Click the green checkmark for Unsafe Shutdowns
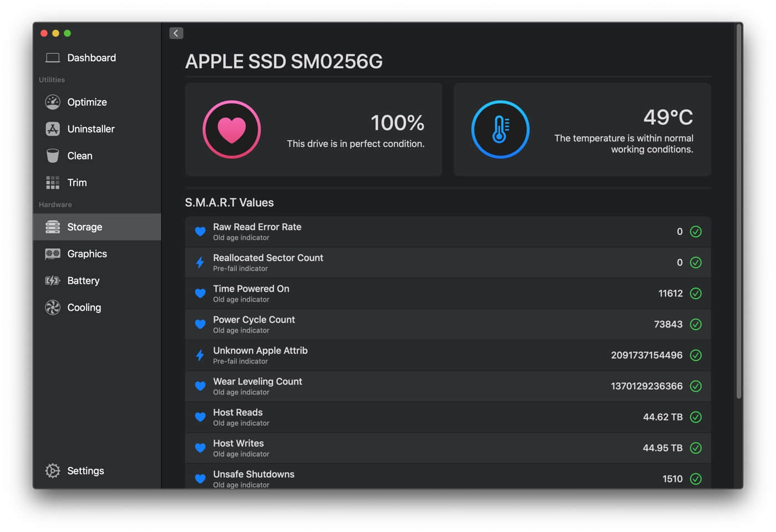776x532 pixels. point(696,479)
